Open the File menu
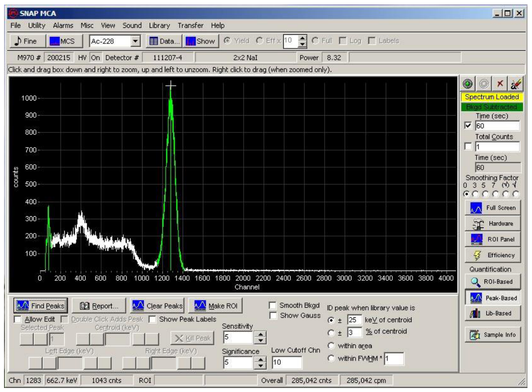The width and height of the screenshot is (532, 392). tap(15, 25)
